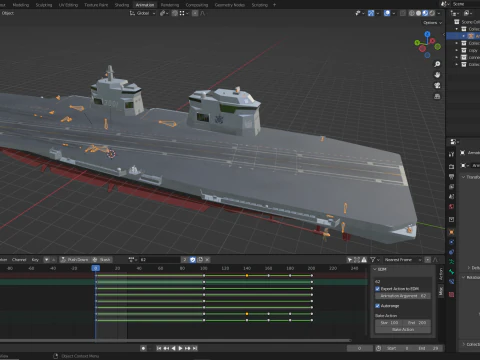The height and width of the screenshot is (360, 480).
Task: Open the Bone properties tab icon
Action: pos(451,272)
